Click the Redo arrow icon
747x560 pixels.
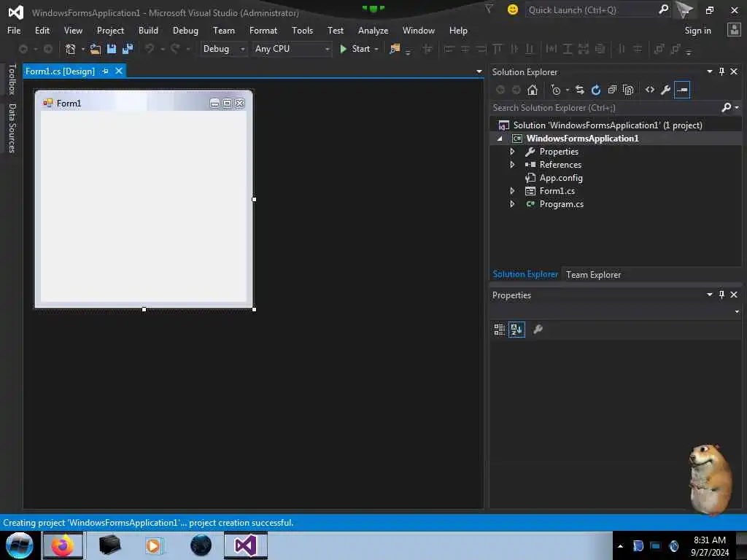[175, 49]
